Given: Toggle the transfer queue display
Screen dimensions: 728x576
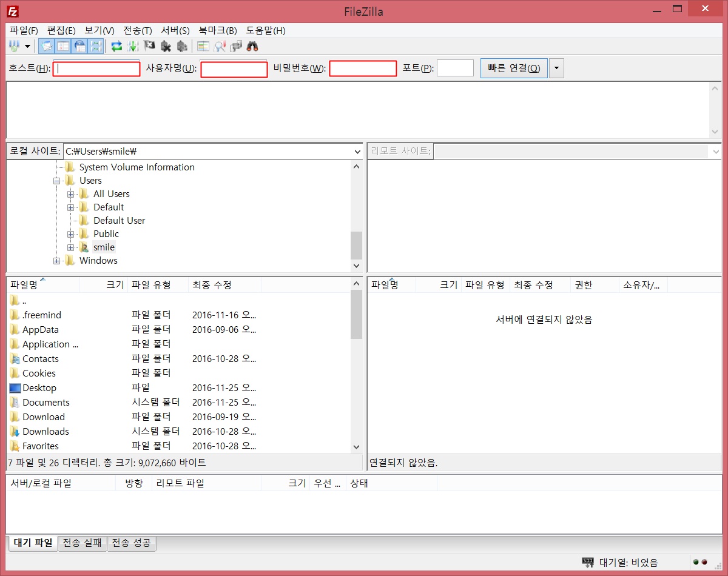Looking at the screenshot, I should (96, 46).
